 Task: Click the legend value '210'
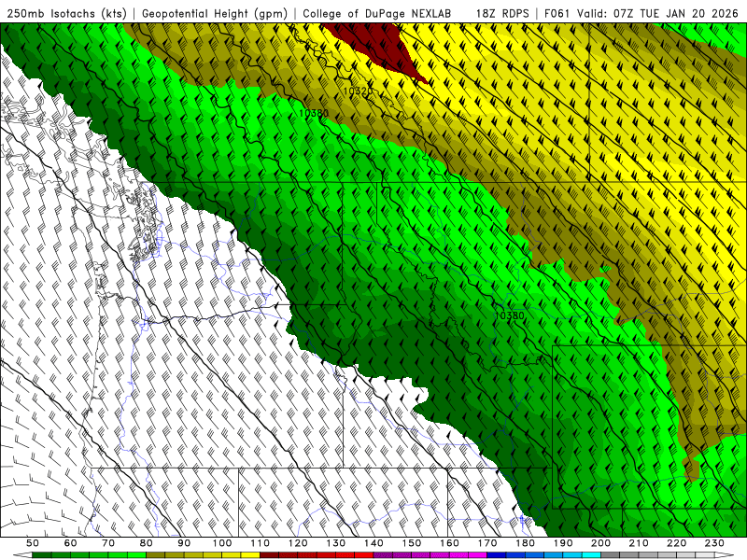tap(639, 543)
